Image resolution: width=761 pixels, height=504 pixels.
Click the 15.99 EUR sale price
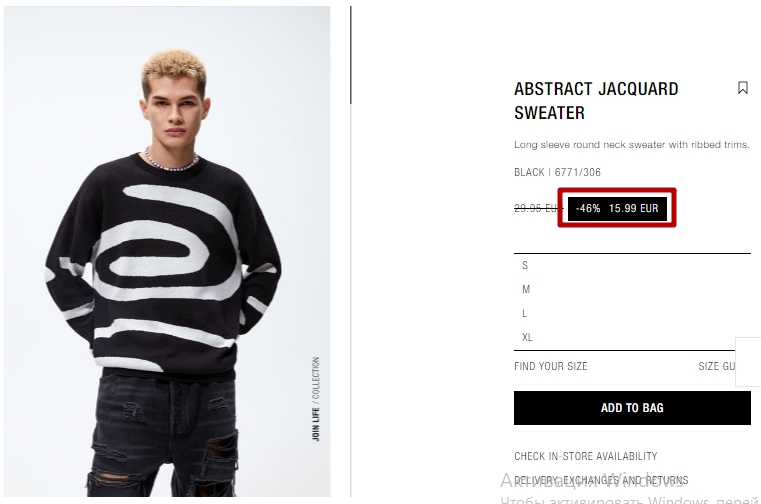633,208
